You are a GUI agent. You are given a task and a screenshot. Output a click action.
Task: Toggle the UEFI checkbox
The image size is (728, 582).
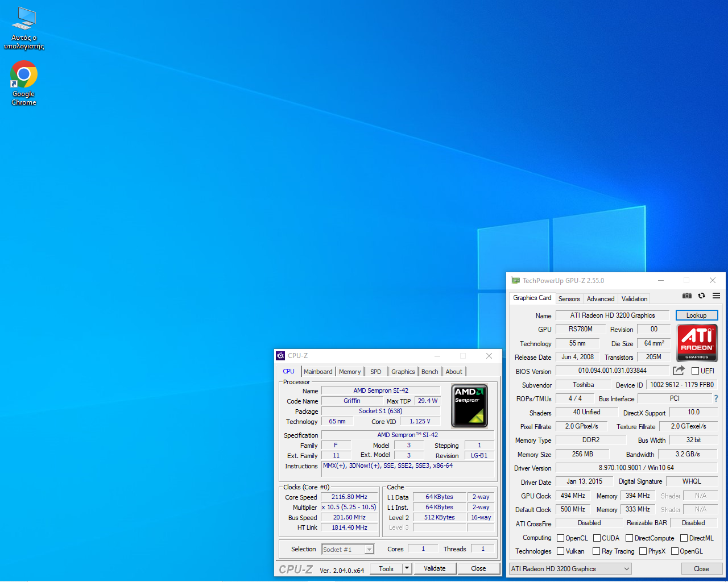coord(695,371)
